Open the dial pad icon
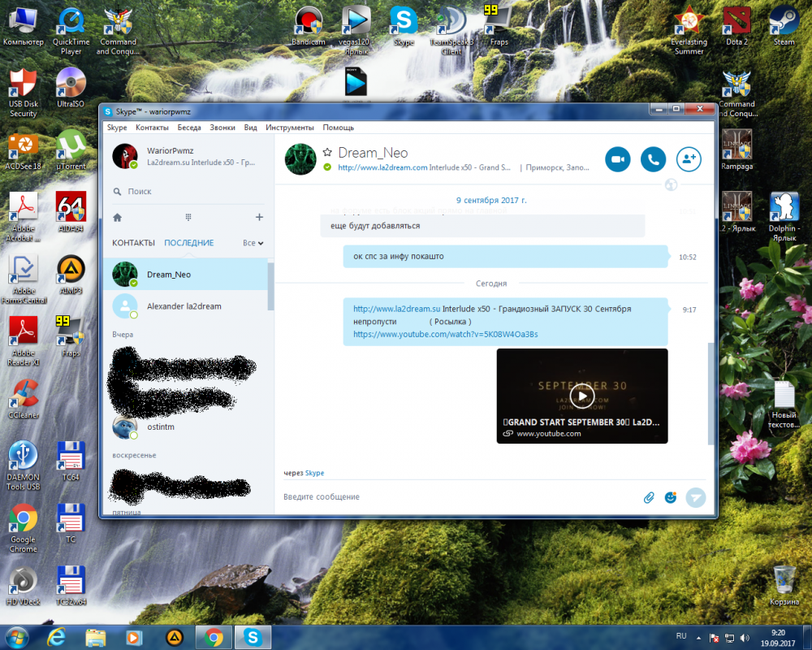The image size is (812, 650). coord(188,218)
